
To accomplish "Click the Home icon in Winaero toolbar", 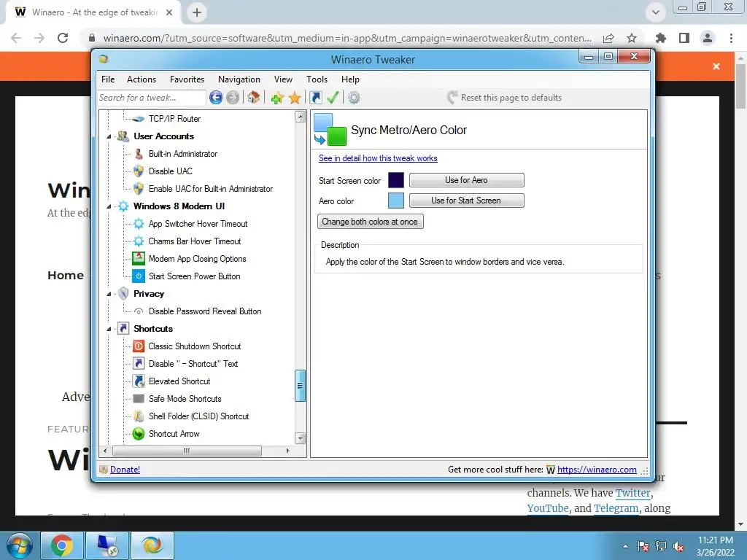I will (253, 97).
